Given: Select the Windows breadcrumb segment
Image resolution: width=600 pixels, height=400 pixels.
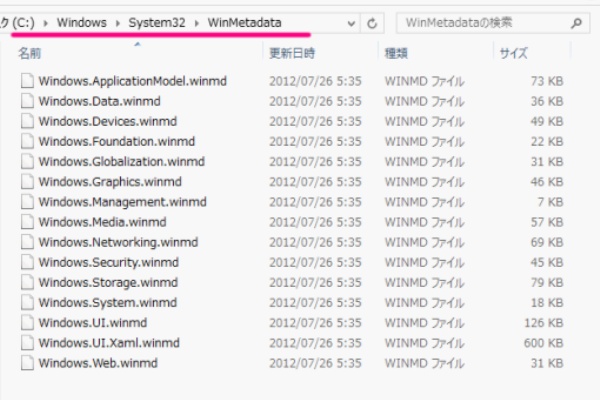Looking at the screenshot, I should 82,23.
